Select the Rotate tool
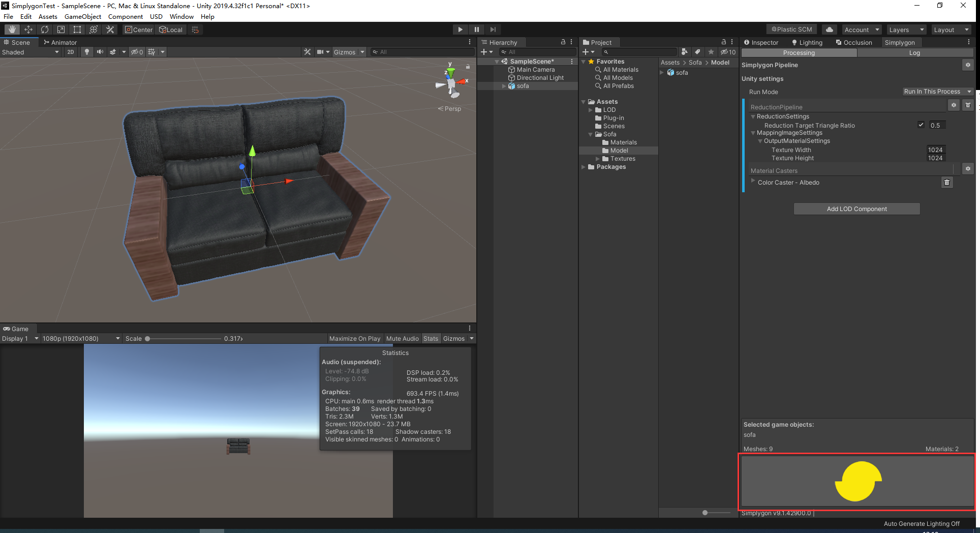This screenshot has height=533, width=980. (45, 29)
